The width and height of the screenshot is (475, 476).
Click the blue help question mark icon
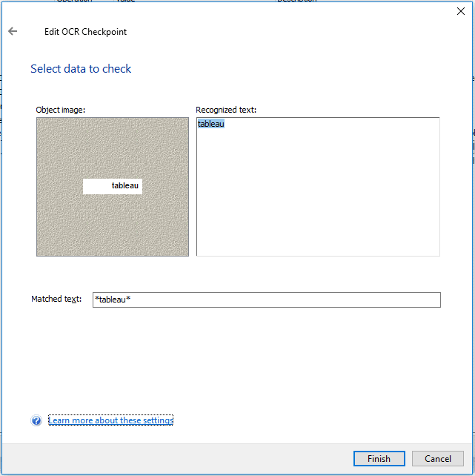[36, 420]
